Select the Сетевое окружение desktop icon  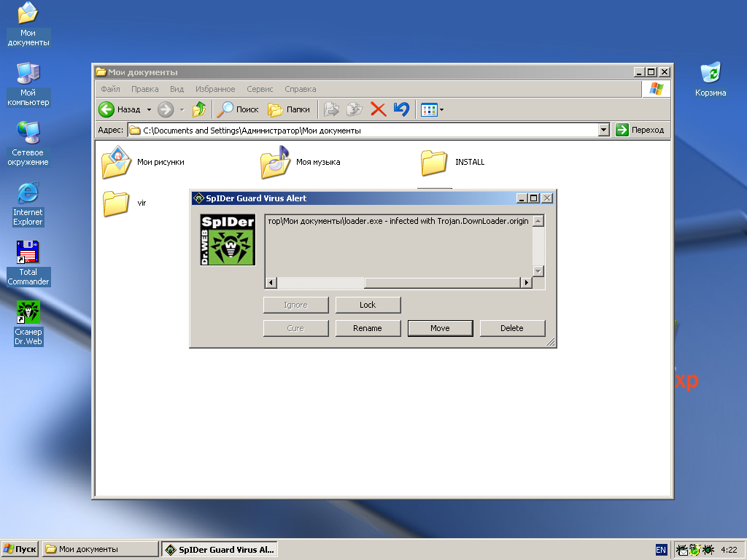[x=28, y=144]
